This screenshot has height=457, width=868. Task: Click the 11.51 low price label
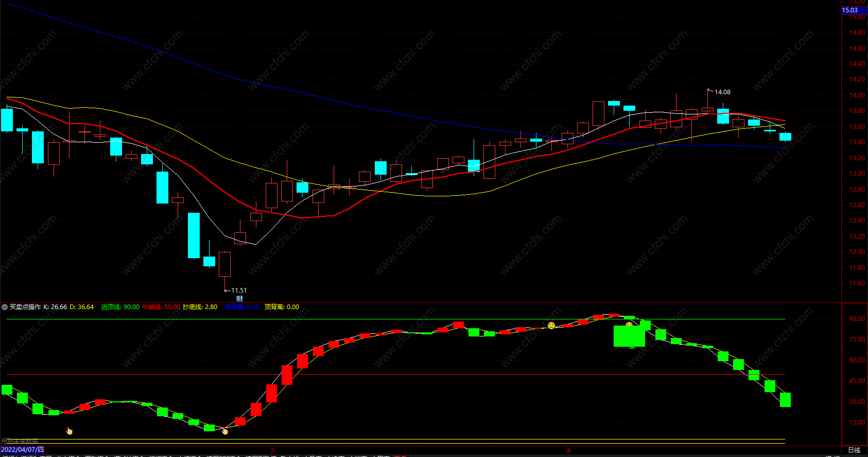click(x=239, y=291)
